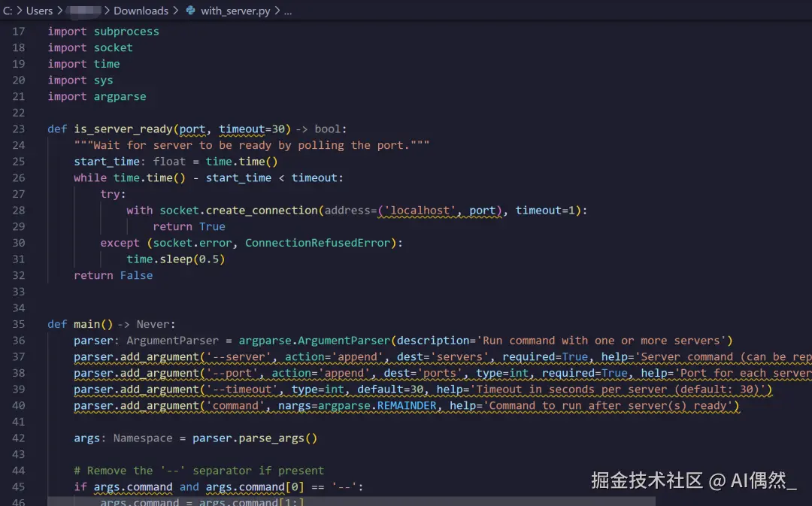Click comment 'Remove the -- separator if present'
This screenshot has width=812, height=506.
coord(198,471)
